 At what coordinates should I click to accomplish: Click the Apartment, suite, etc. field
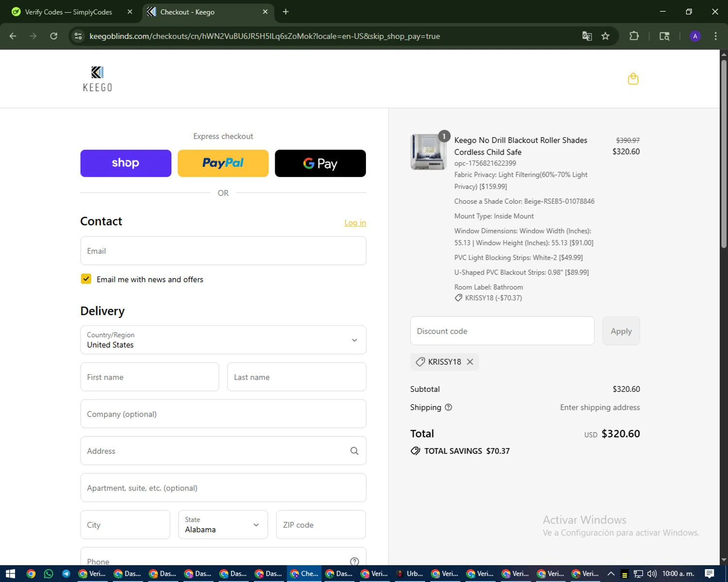click(x=223, y=488)
